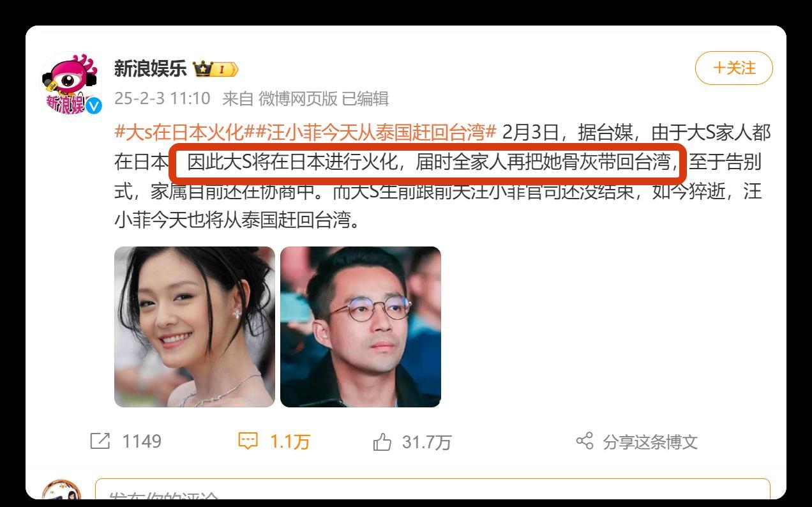Like the post with thumbs-up icon

pyautogui.click(x=382, y=441)
